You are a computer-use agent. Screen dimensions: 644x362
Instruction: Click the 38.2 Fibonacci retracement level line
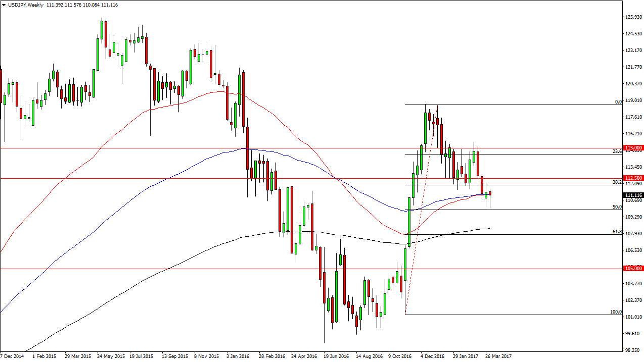[x=505, y=184]
